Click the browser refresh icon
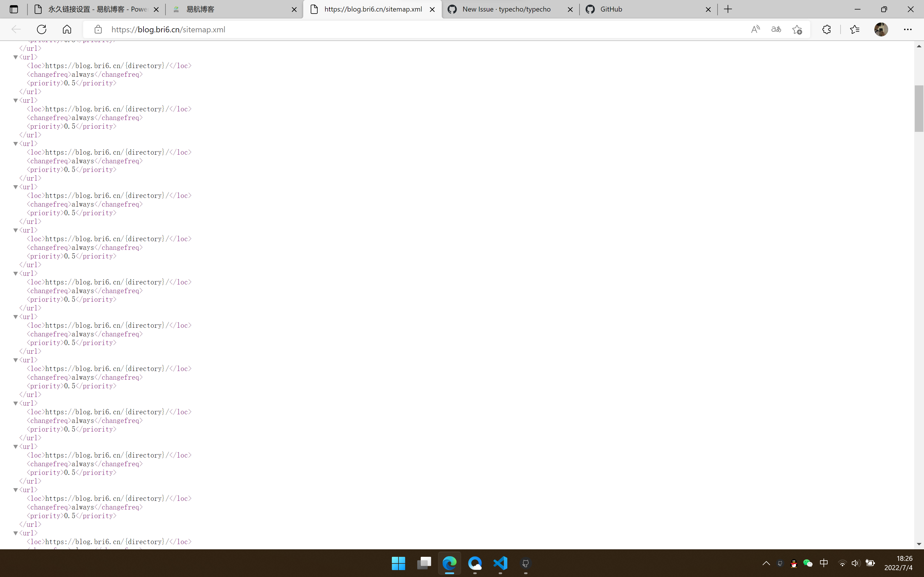The width and height of the screenshot is (924, 577). click(x=42, y=29)
